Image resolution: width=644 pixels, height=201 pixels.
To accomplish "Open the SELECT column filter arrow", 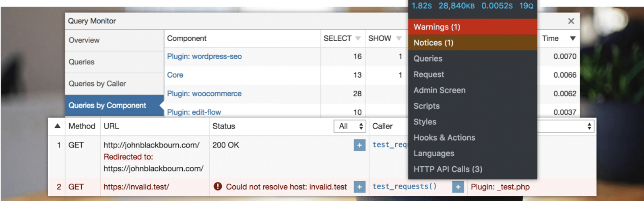I will click(358, 39).
